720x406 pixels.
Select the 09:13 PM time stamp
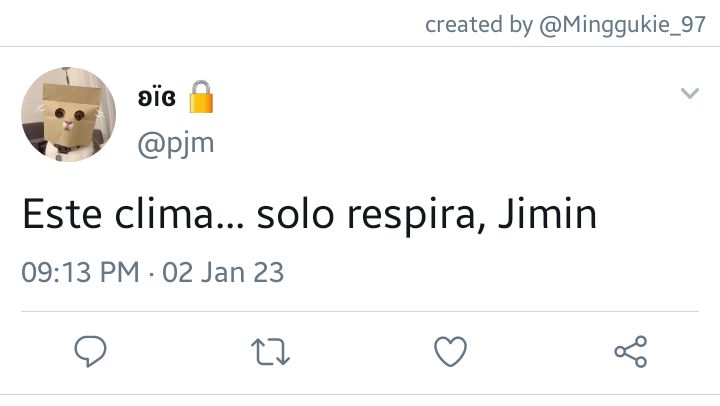(x=80, y=272)
